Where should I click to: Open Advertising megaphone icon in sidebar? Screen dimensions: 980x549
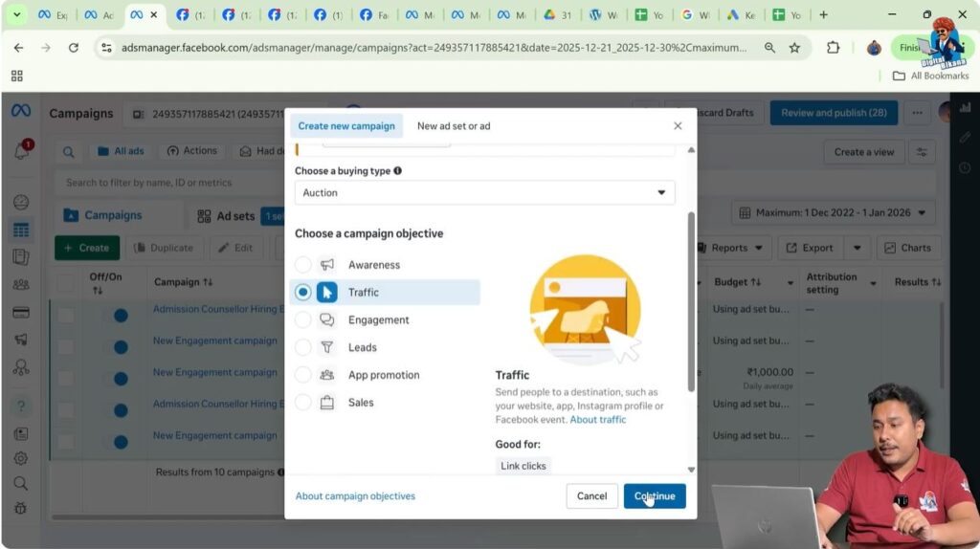[x=21, y=340]
